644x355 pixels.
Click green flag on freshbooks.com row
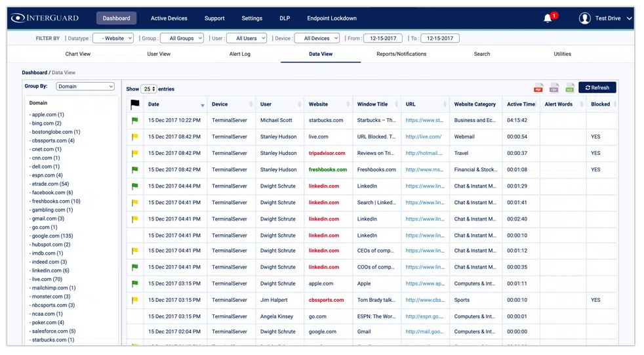[134, 169]
